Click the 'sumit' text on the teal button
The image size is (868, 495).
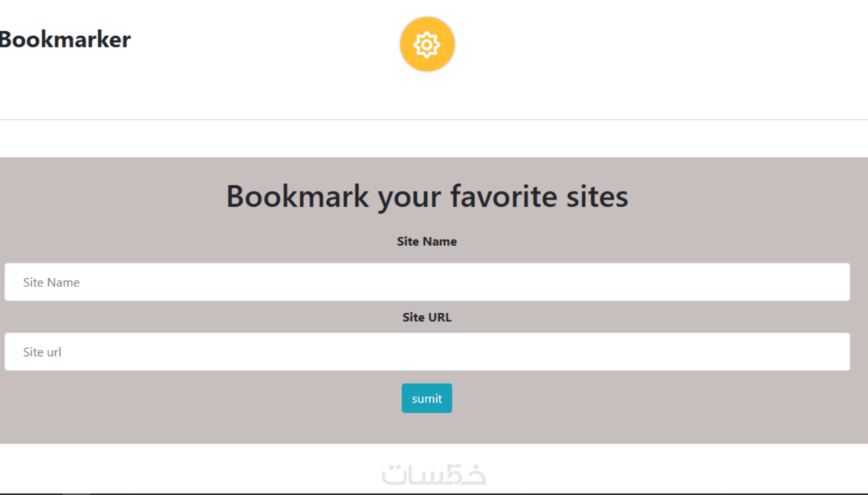pyautogui.click(x=427, y=399)
